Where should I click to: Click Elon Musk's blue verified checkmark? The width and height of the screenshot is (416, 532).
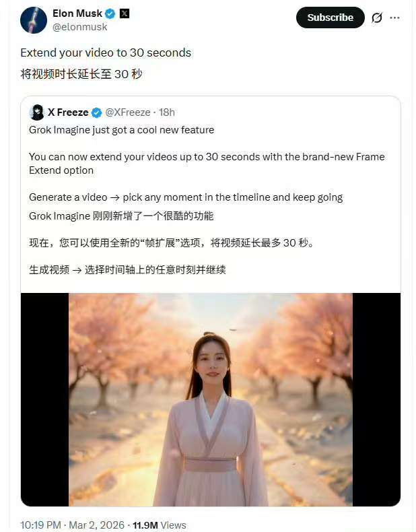click(x=110, y=14)
